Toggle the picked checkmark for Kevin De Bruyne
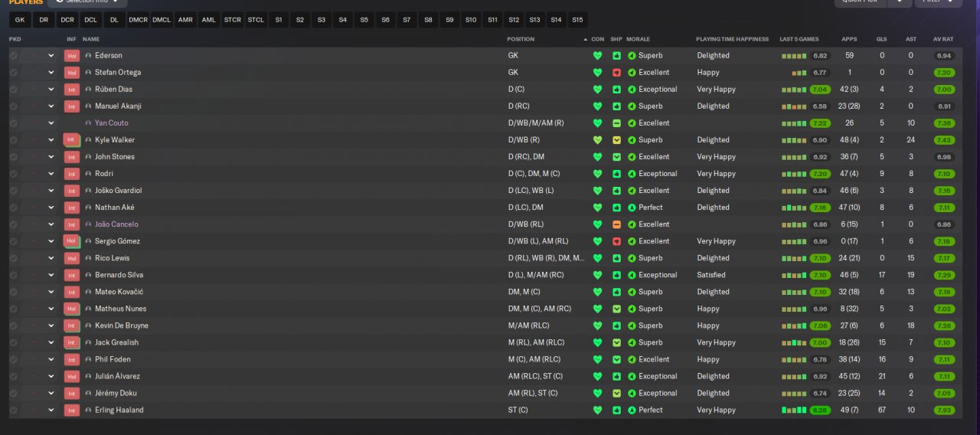The width and height of the screenshot is (980, 435). 13,325
